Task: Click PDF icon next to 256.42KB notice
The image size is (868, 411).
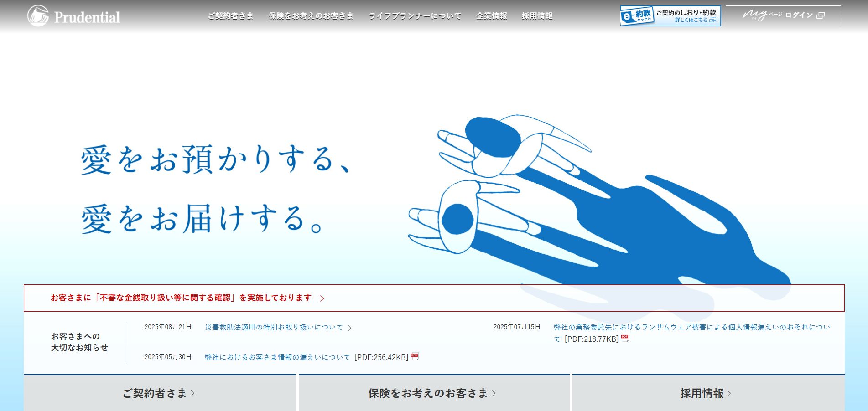Action: point(415,357)
